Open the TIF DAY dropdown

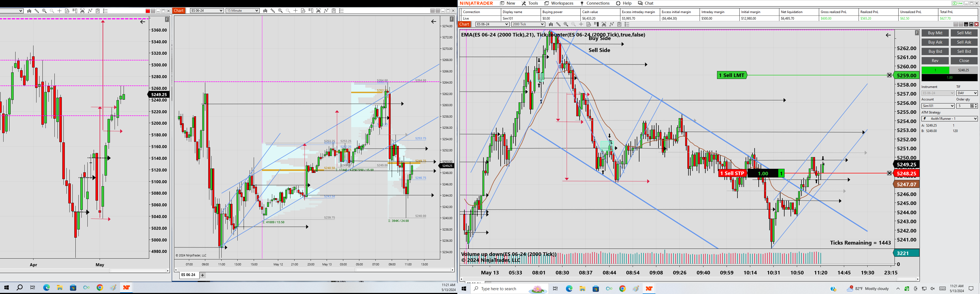[967, 93]
